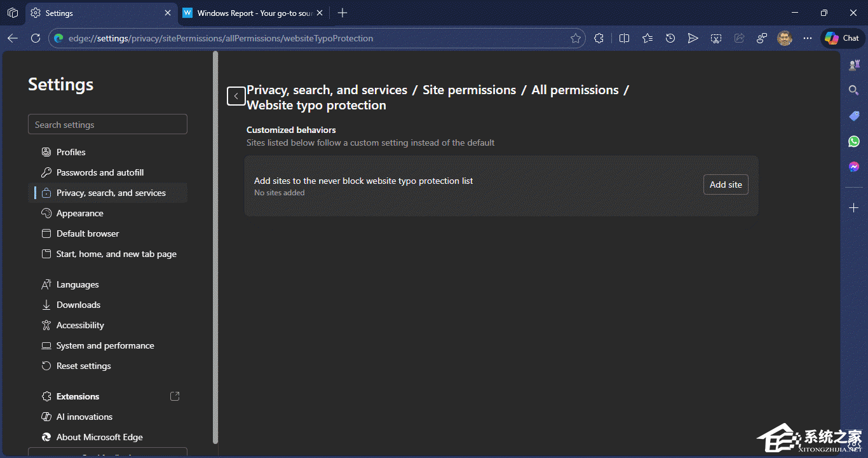
Task: Open Reset settings
Action: [x=107, y=366]
